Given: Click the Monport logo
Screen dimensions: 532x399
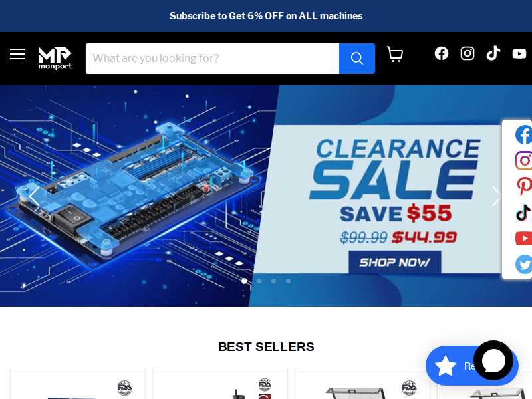Looking at the screenshot, I should click(55, 58).
